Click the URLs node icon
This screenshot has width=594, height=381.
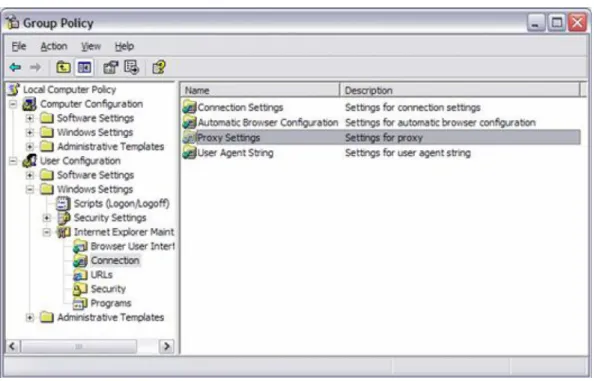click(80, 275)
